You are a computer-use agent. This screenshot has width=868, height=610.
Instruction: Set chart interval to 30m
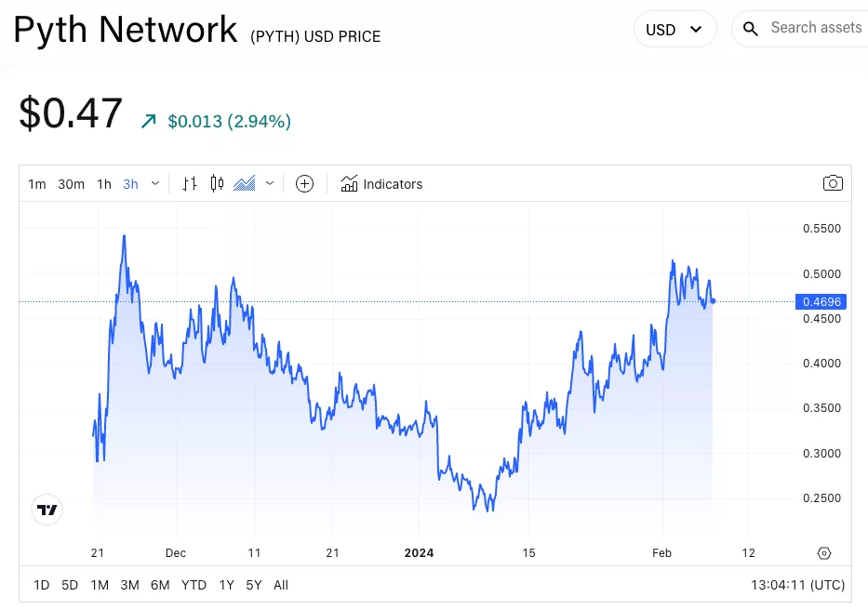click(71, 184)
